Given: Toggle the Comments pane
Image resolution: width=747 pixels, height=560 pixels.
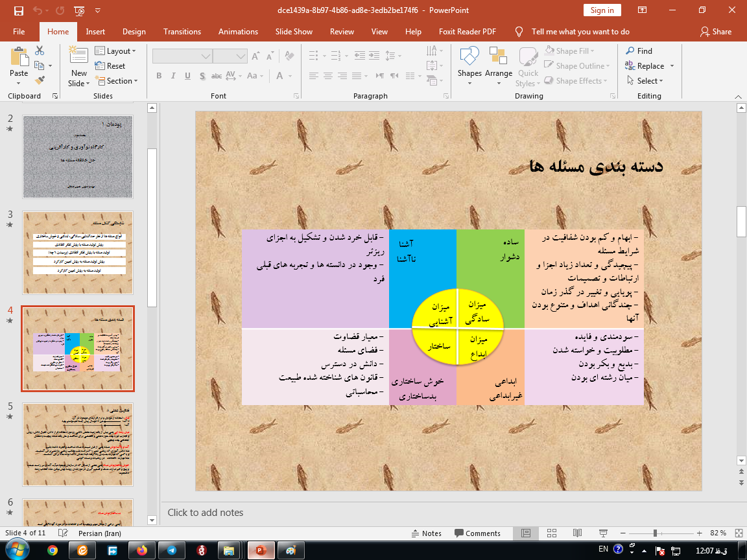Looking at the screenshot, I should (477, 533).
